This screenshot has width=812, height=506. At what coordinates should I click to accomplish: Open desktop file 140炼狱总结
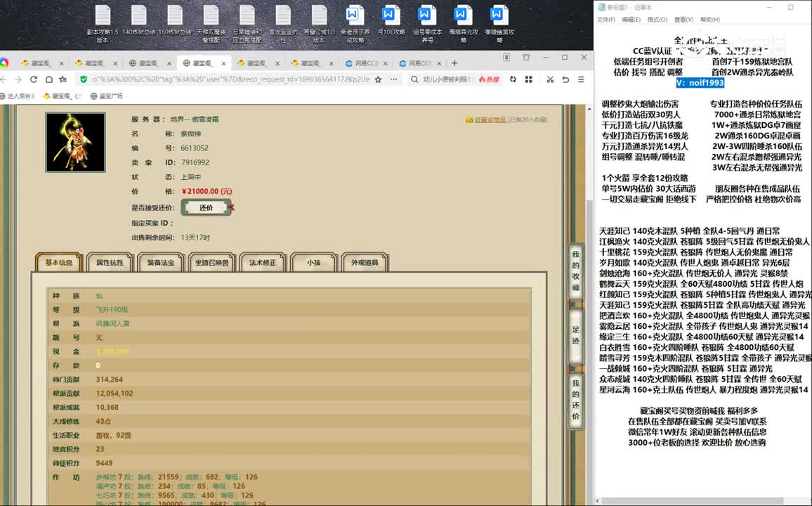point(139,20)
